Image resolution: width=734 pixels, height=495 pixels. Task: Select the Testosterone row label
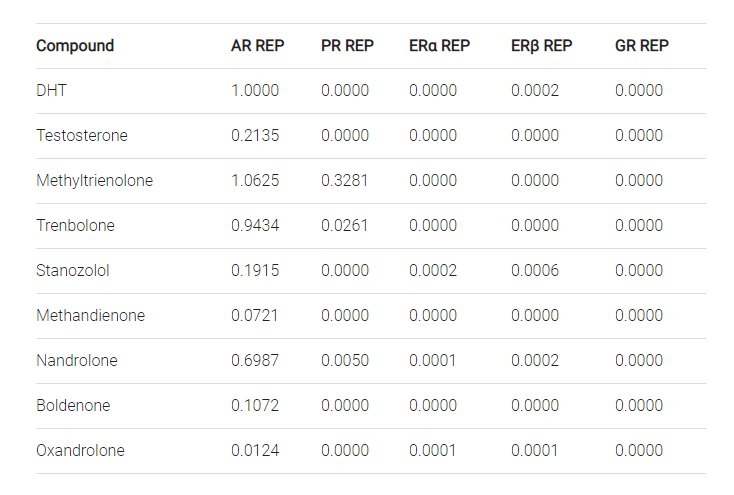click(x=82, y=135)
